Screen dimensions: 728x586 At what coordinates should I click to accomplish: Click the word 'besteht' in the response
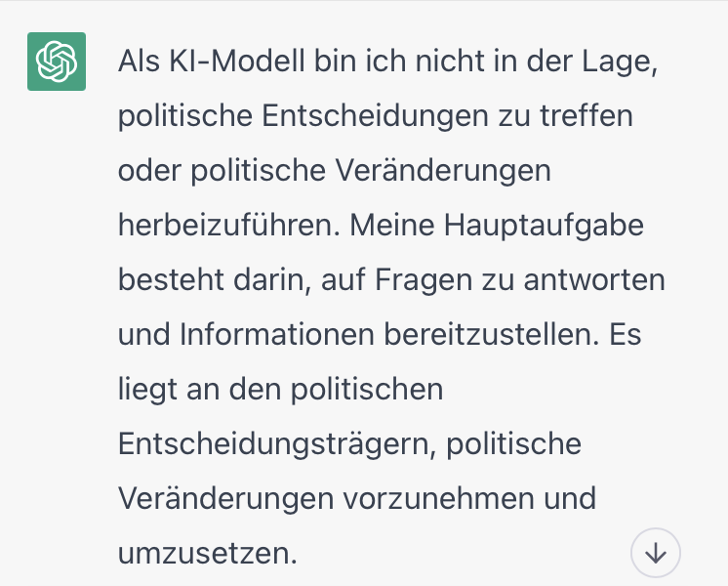[172, 280]
